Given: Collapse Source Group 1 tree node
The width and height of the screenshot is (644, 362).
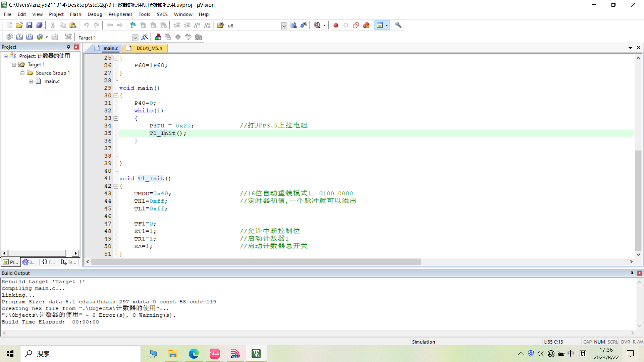Looking at the screenshot, I should [x=22, y=73].
